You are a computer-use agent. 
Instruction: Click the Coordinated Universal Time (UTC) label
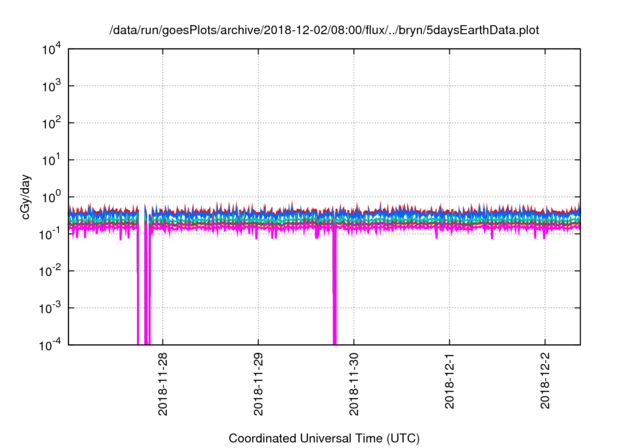[324, 438]
